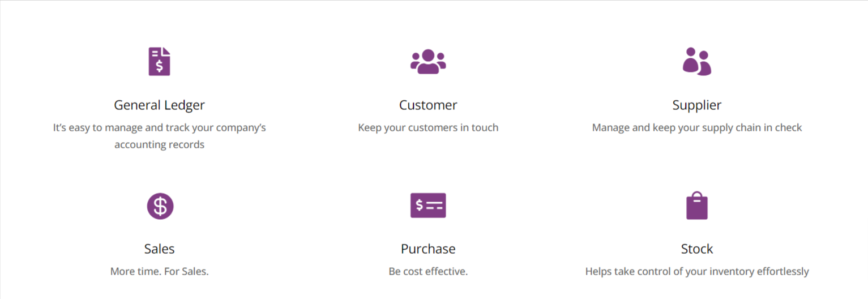Click the Sales dollar-coin icon
The width and height of the screenshot is (868, 299).
tap(160, 206)
